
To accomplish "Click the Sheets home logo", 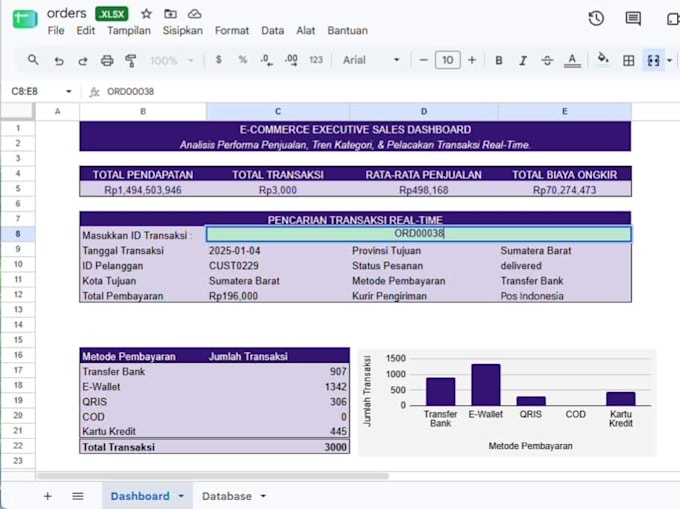I will (x=25, y=19).
